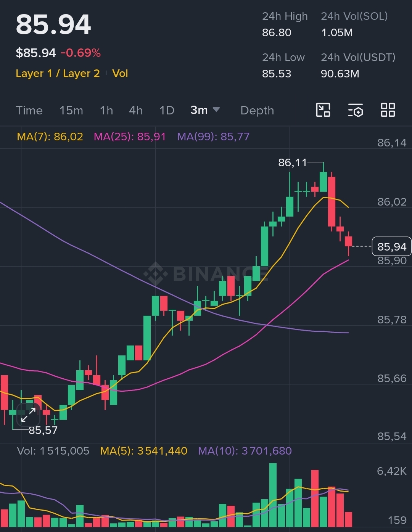Tap the volume MA(10): 3 701,680 label
The height and width of the screenshot is (532, 412).
[x=245, y=451]
